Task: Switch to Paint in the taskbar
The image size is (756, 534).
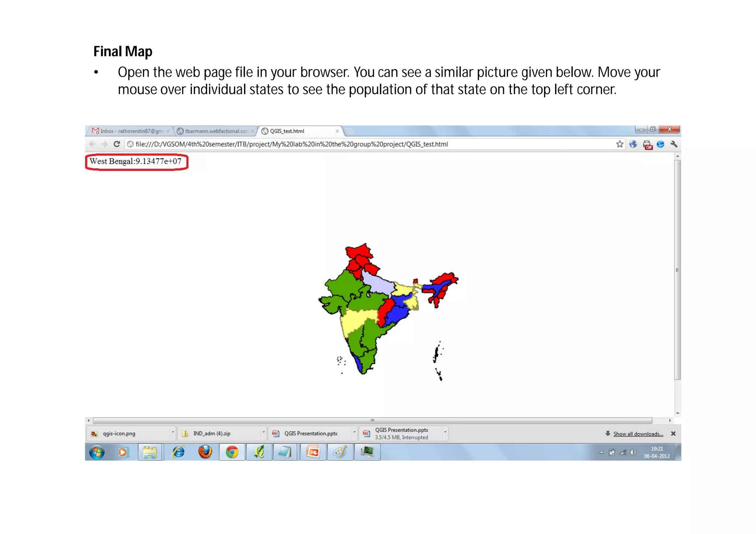Action: 340,452
